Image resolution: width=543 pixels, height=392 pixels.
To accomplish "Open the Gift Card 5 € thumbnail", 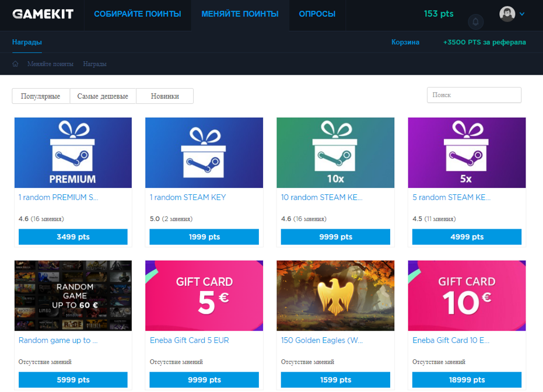I will pyautogui.click(x=204, y=296).
